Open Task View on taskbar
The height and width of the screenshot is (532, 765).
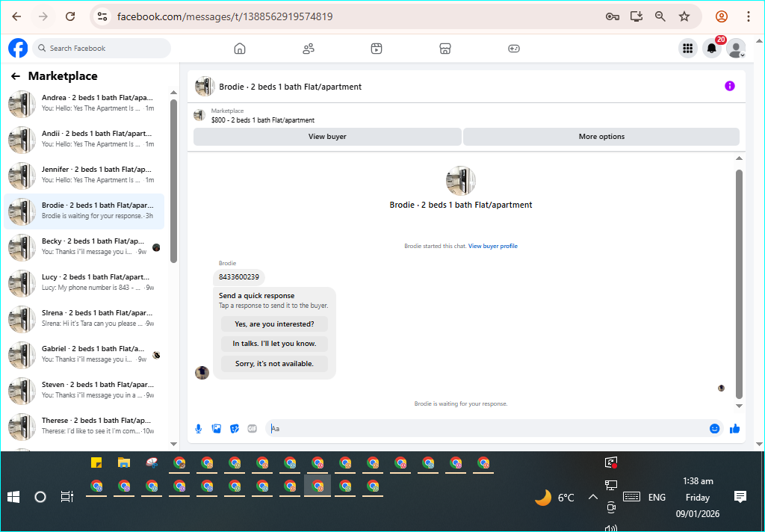pyautogui.click(x=66, y=497)
